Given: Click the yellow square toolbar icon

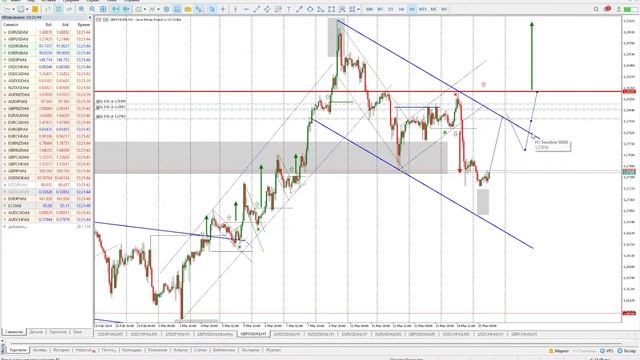Looking at the screenshot, I should click(35, 9).
